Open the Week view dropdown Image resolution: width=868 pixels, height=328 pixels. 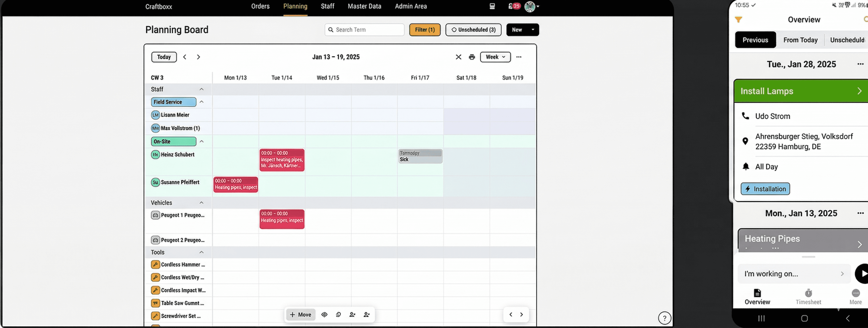495,57
